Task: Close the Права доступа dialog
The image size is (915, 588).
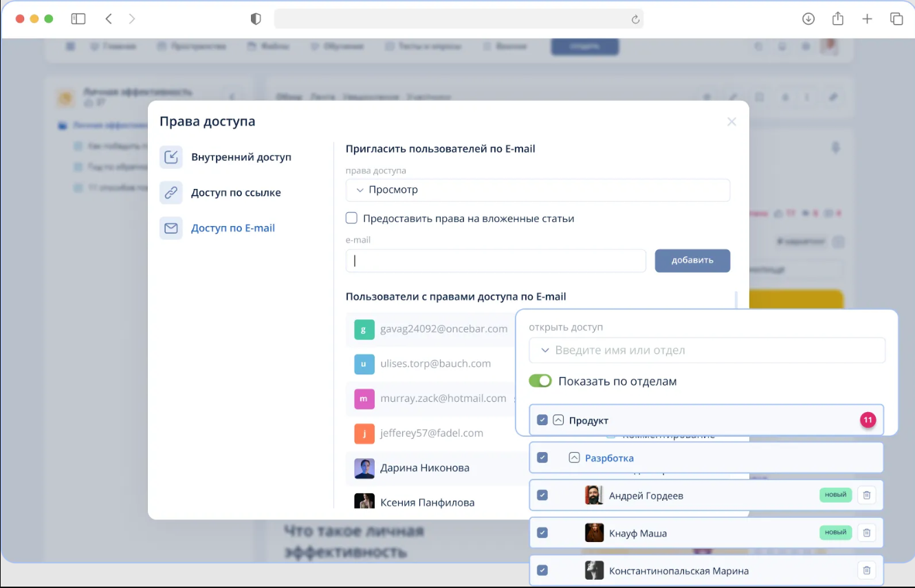Action: pyautogui.click(x=731, y=122)
